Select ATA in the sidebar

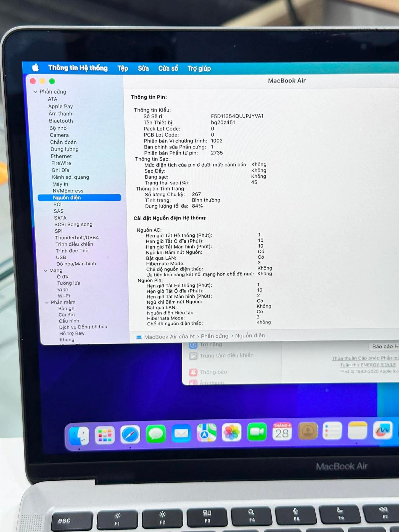52,99
